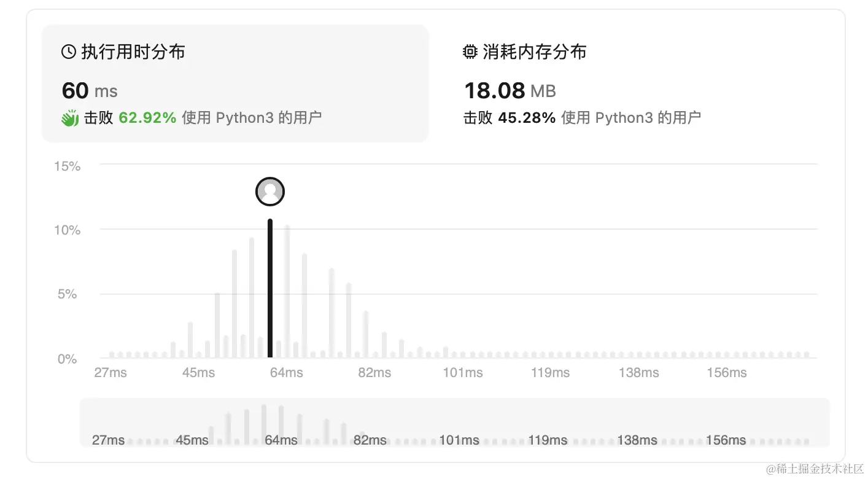Click the 60 ms runtime value
The width and height of the screenshot is (868, 479).
(90, 91)
